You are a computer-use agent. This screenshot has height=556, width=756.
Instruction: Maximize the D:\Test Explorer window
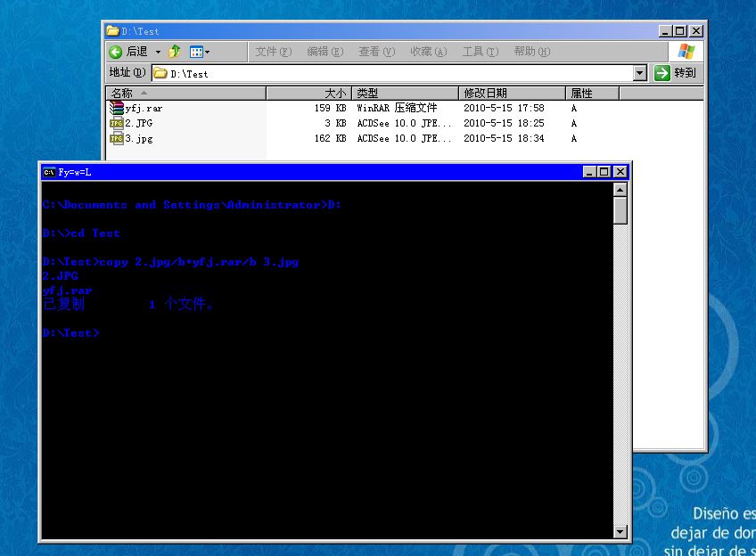point(680,31)
